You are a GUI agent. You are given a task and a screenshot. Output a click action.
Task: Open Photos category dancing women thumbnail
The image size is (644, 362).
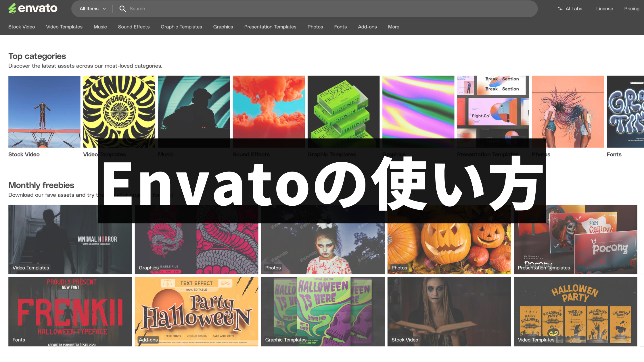(x=568, y=111)
